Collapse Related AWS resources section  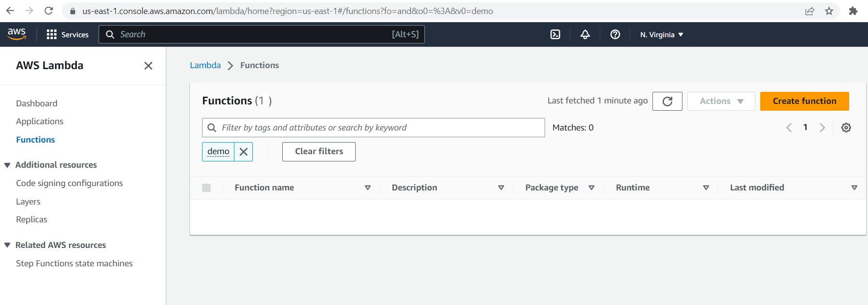(7, 245)
